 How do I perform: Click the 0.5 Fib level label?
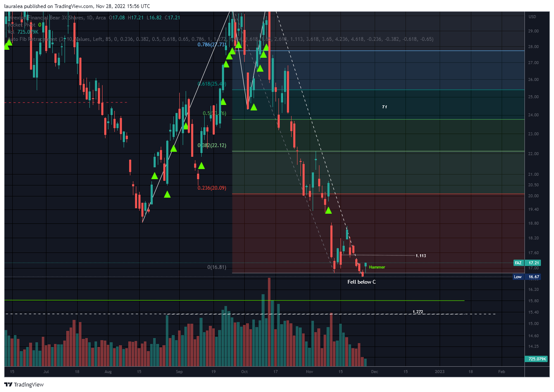(214, 113)
